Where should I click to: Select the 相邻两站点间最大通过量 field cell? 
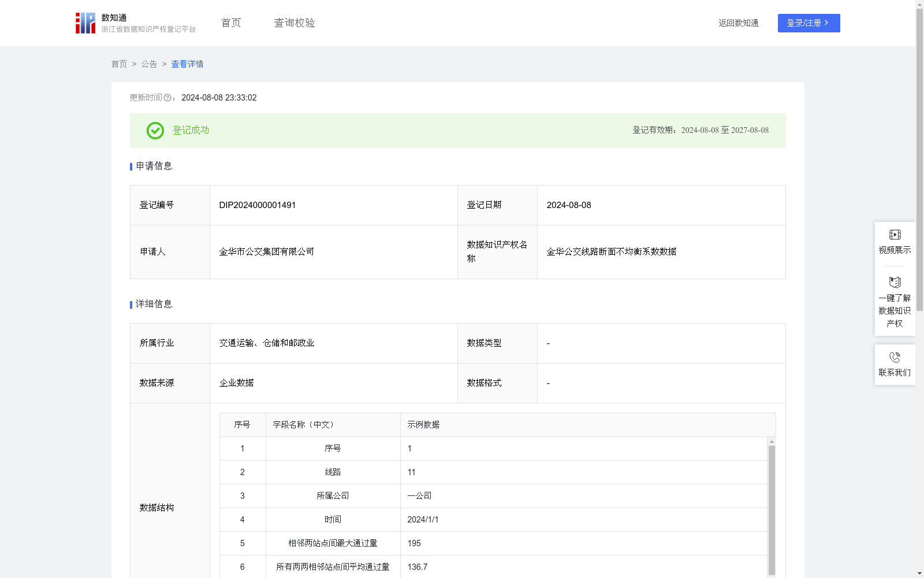tap(333, 543)
